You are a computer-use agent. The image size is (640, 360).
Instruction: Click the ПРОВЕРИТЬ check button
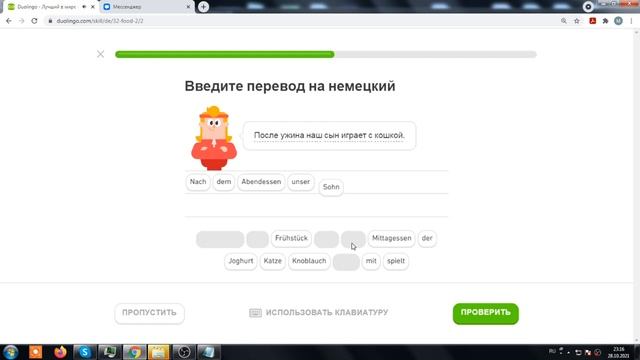[485, 313]
